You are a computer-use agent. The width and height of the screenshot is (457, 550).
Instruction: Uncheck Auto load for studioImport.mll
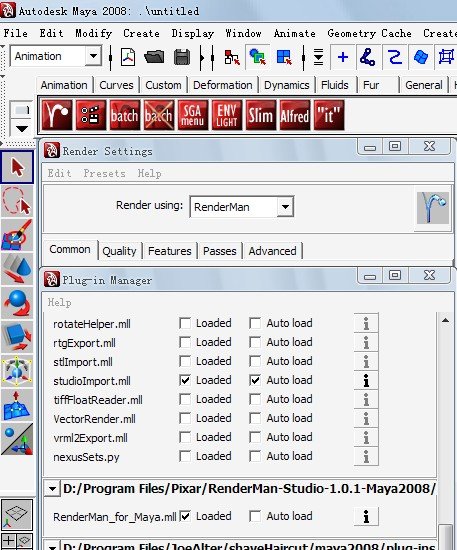255,381
